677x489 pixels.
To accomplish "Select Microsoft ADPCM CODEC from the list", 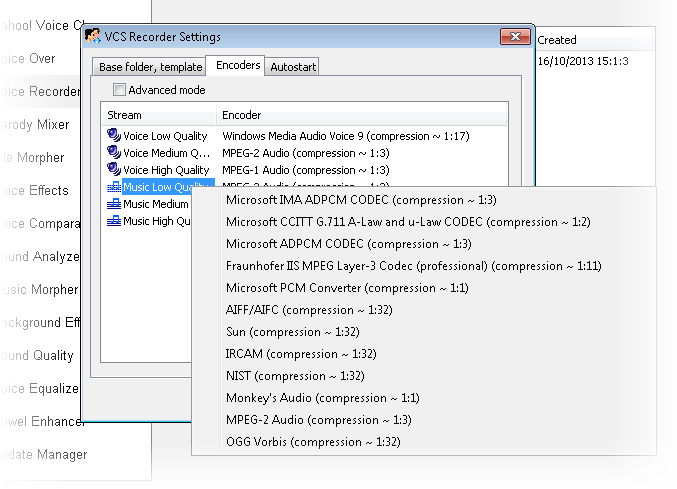I will [348, 244].
